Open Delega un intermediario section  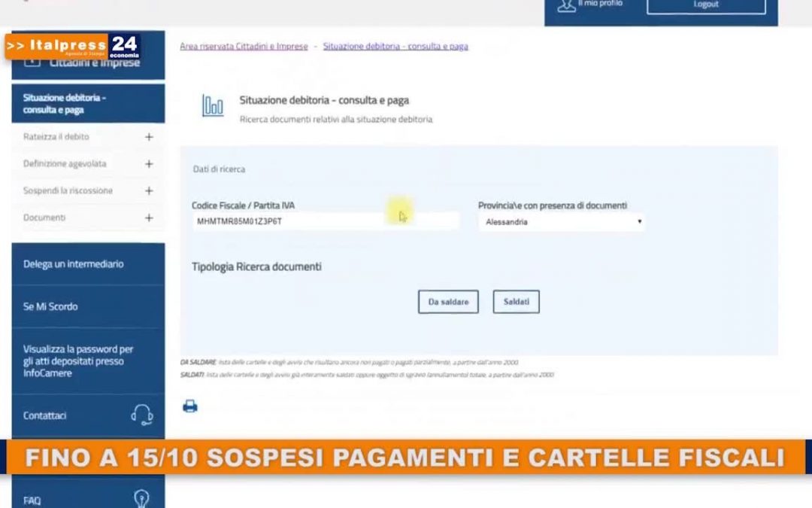click(88, 264)
